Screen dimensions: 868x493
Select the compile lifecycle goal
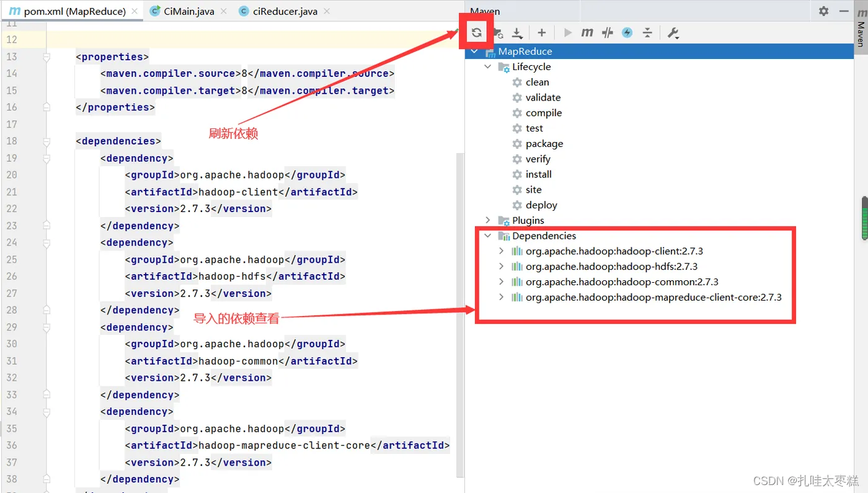[544, 113]
